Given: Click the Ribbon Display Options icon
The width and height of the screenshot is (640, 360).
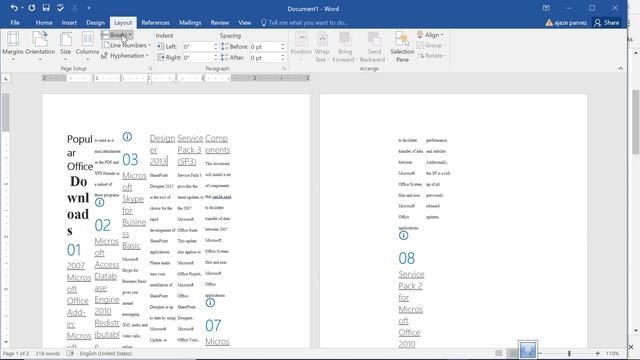Looking at the screenshot, I should [x=546, y=8].
